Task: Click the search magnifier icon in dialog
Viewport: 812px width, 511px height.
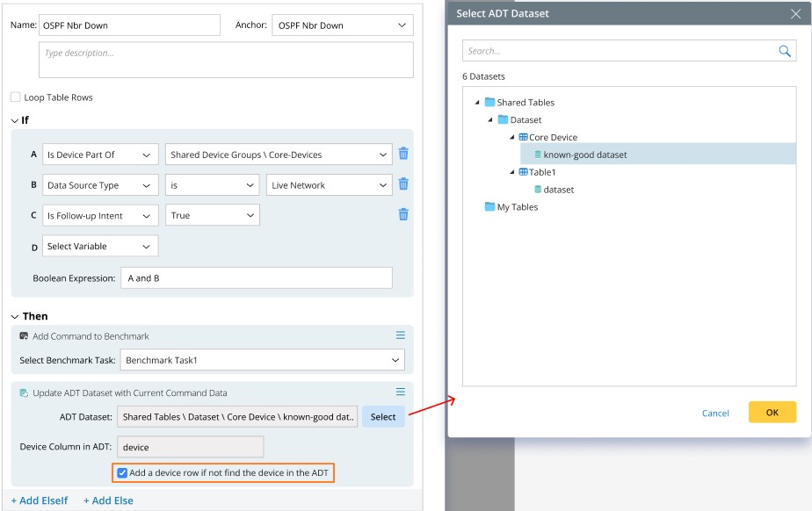Action: point(785,51)
